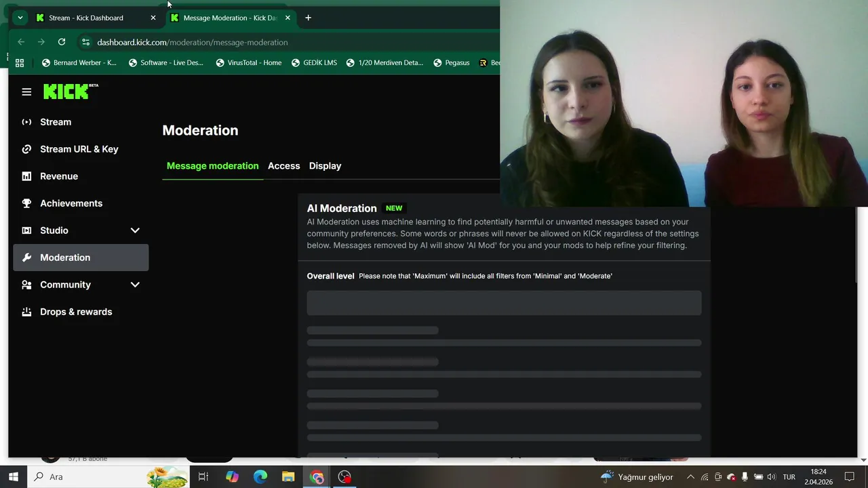Open Bernard Werber bookmark
Viewport: 868px width, 488px height.
79,62
